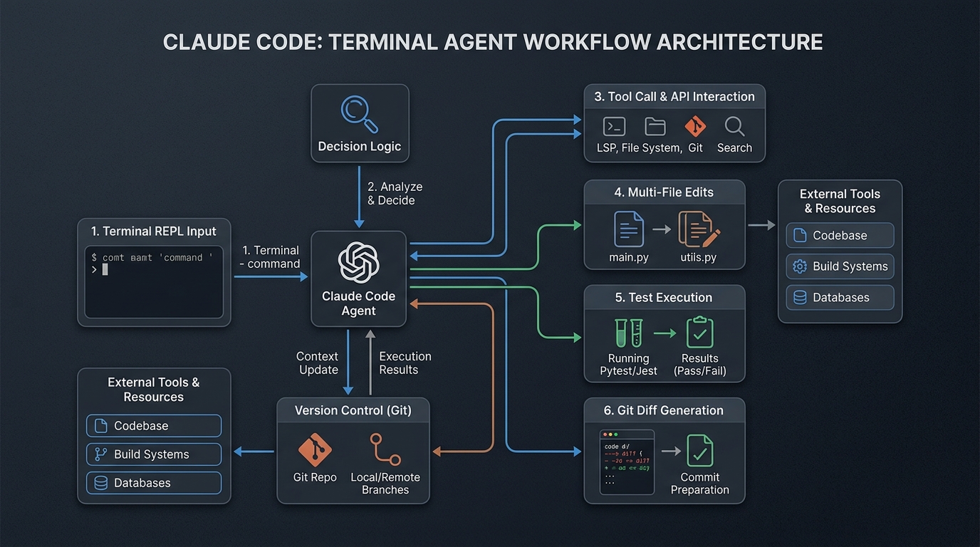
Task: Click the Local/Remote Branches branch icon
Action: tap(385, 449)
